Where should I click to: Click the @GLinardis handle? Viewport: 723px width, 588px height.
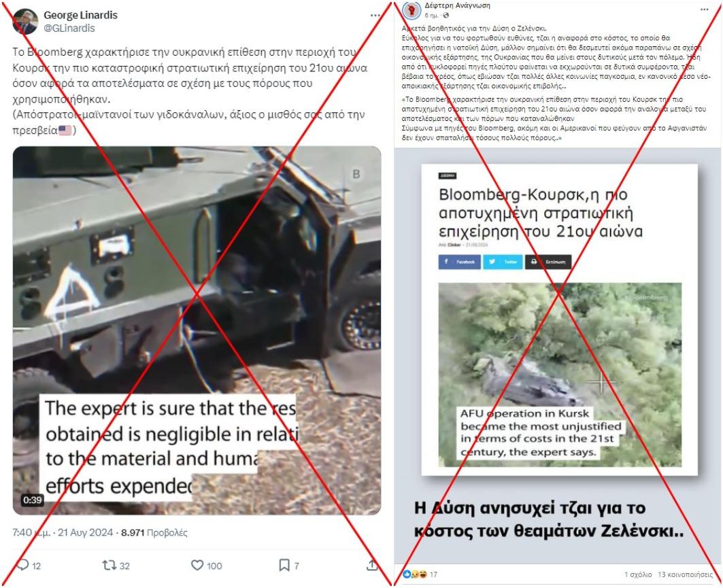click(x=69, y=28)
